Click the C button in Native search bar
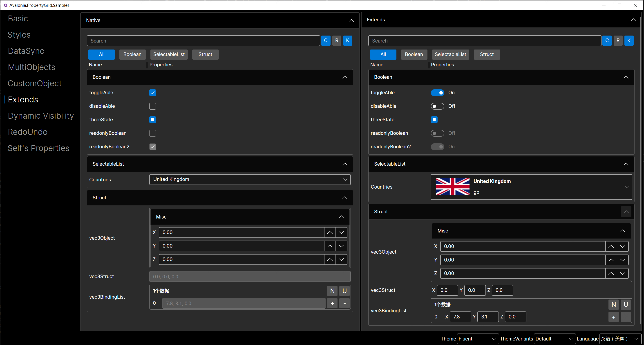The height and width of the screenshot is (345, 644). [x=326, y=41]
